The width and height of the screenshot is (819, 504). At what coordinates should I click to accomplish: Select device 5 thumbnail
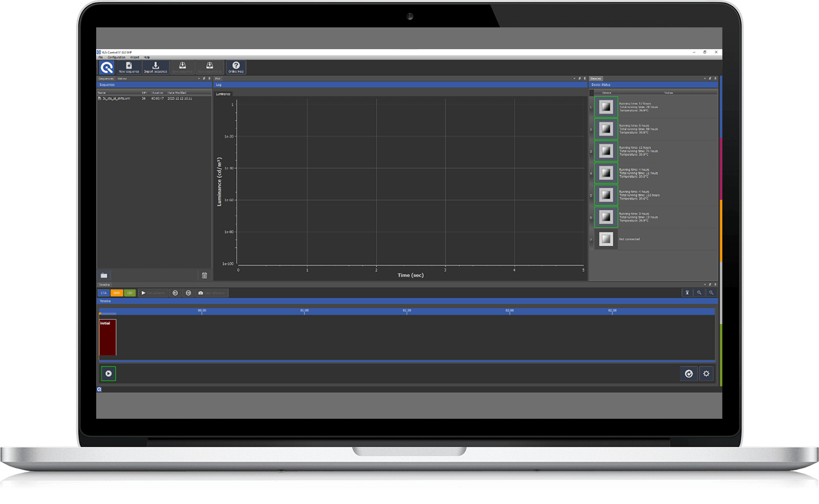pos(606,195)
